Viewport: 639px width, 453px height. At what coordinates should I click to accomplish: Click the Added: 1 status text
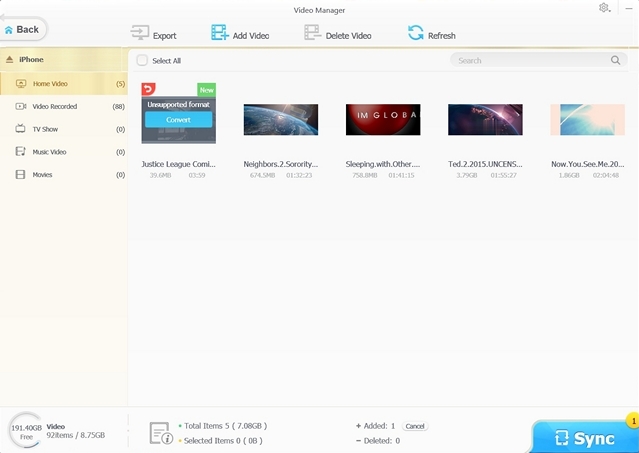pyautogui.click(x=379, y=426)
